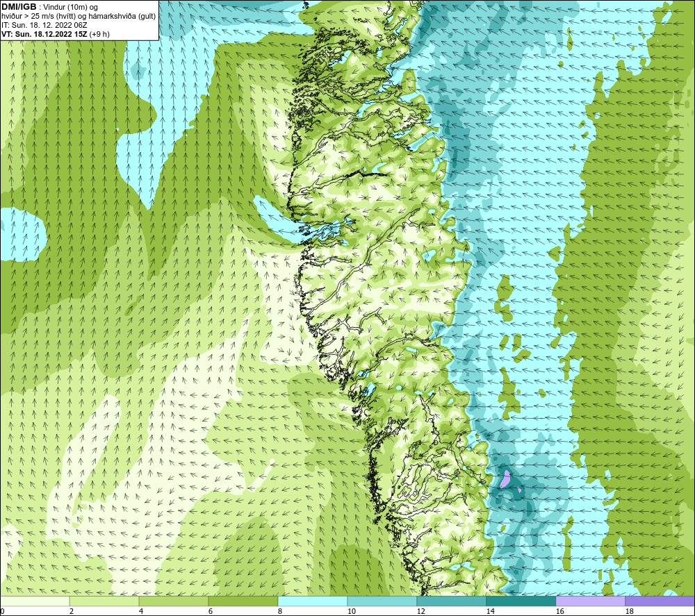This screenshot has height=616, width=695.
Task: Click the legend label '16'
Action: pos(559,611)
